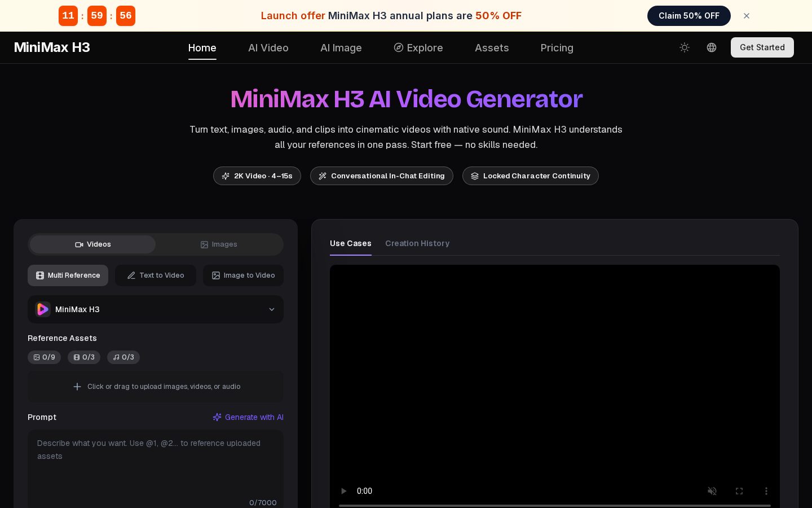The width and height of the screenshot is (812, 508).
Task: Click the camera icon in Videos toggle
Action: pyautogui.click(x=80, y=244)
